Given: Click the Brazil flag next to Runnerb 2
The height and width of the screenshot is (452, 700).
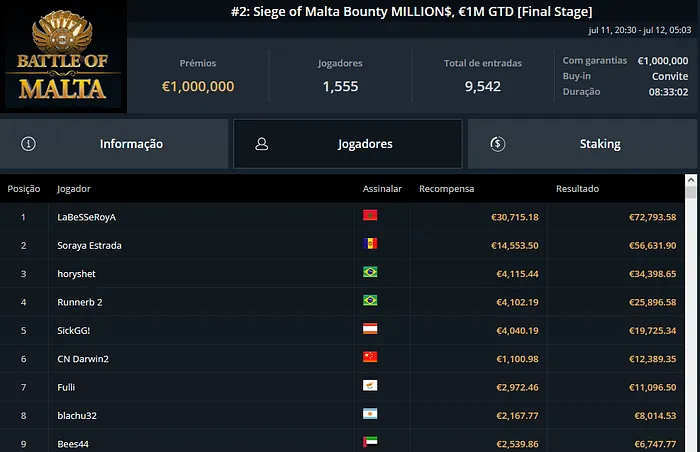Looking at the screenshot, I should tap(370, 300).
